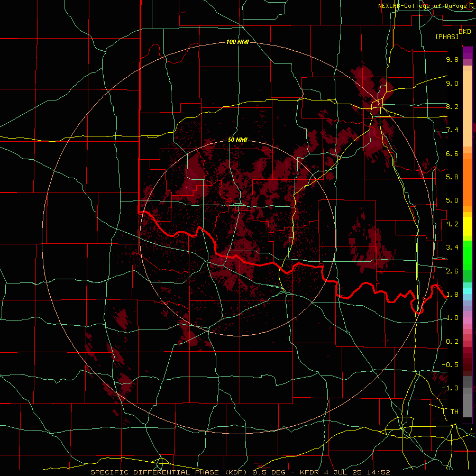This screenshot has width=476, height=476.
Task: Click the 2.6 value on color scale
Action: pyautogui.click(x=452, y=271)
